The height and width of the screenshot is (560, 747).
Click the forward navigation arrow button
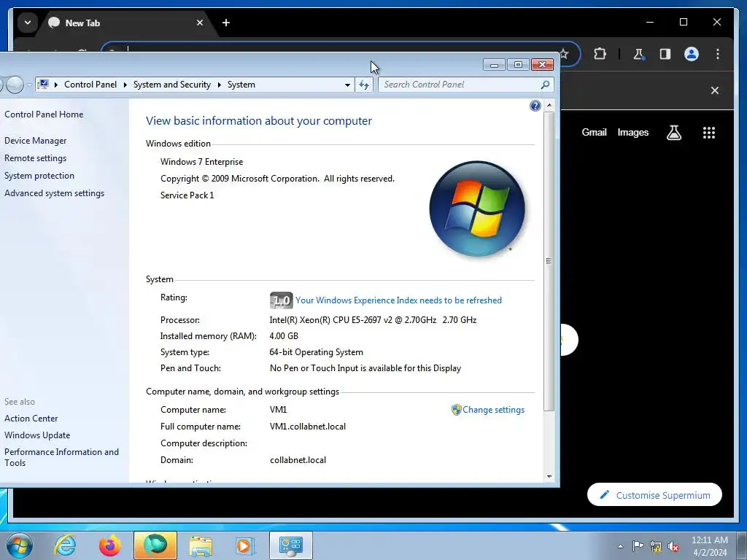(15, 85)
